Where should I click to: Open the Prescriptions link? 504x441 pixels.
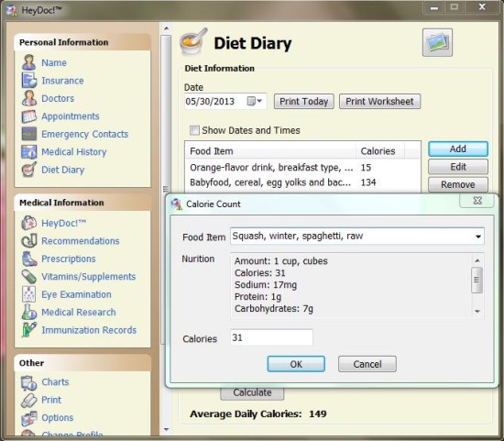point(69,259)
